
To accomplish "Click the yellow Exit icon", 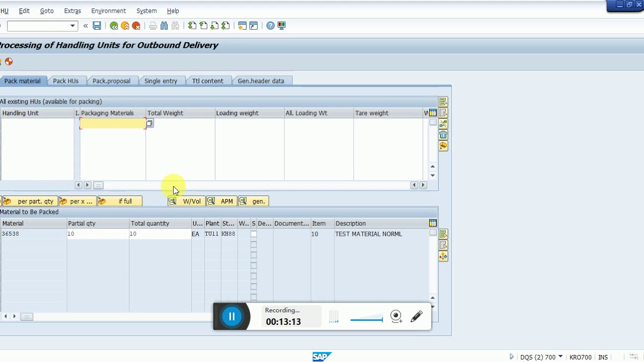I will coord(125,26).
